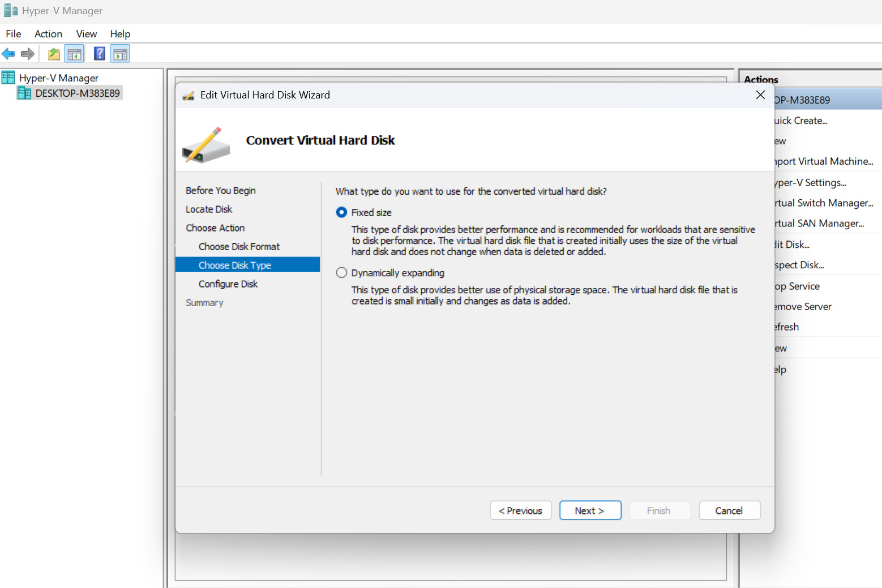Click the DESKTOP-M383E89 header in Actions pane
This screenshot has width=882, height=588.
pos(828,100)
